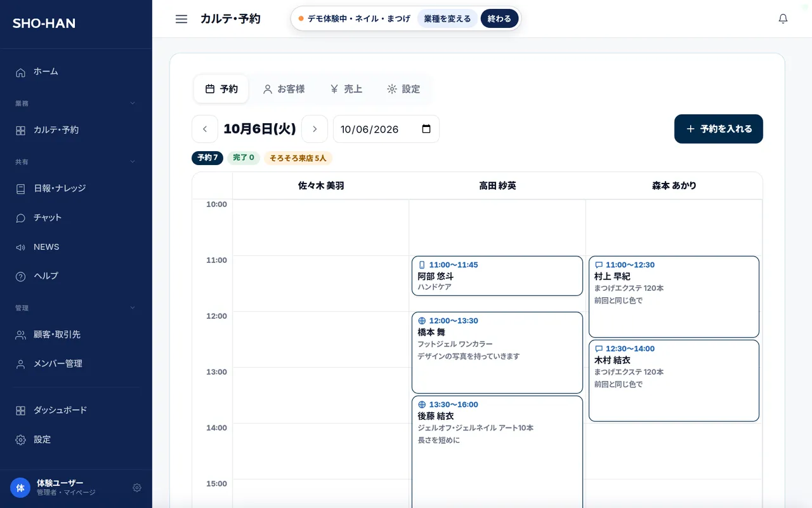The width and height of the screenshot is (812, 508).
Task: Click the 予約を入れる button
Action: coord(719,129)
